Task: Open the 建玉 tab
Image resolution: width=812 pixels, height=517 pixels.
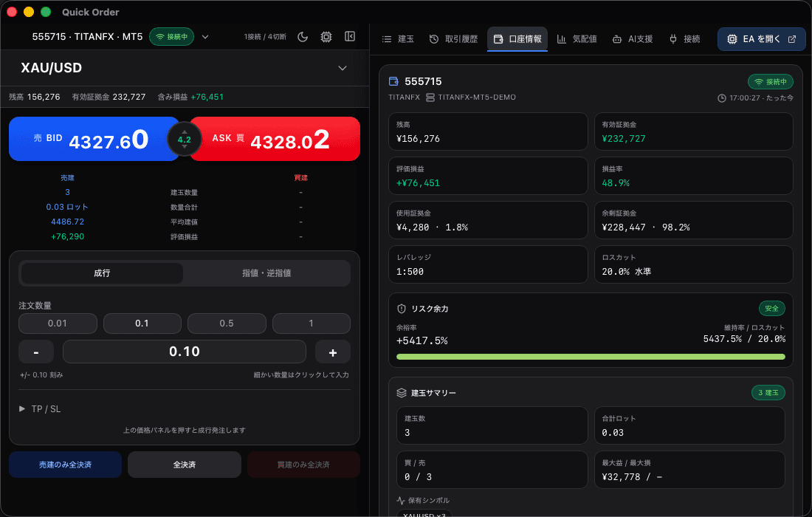Action: [x=398, y=39]
